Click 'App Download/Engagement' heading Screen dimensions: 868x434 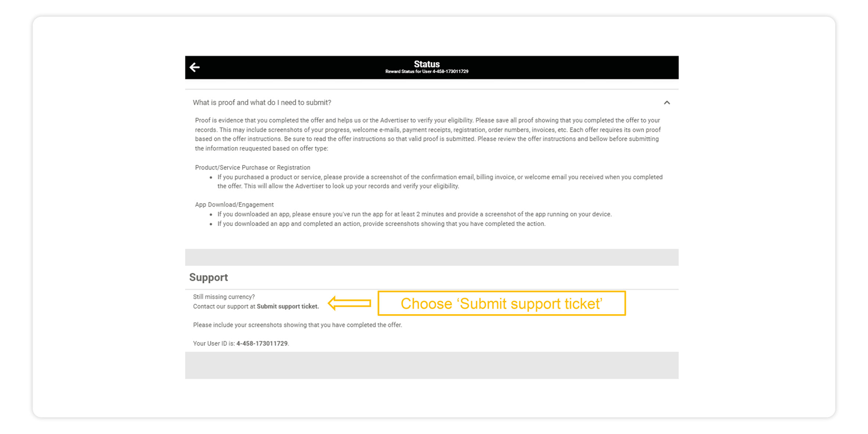coord(234,205)
